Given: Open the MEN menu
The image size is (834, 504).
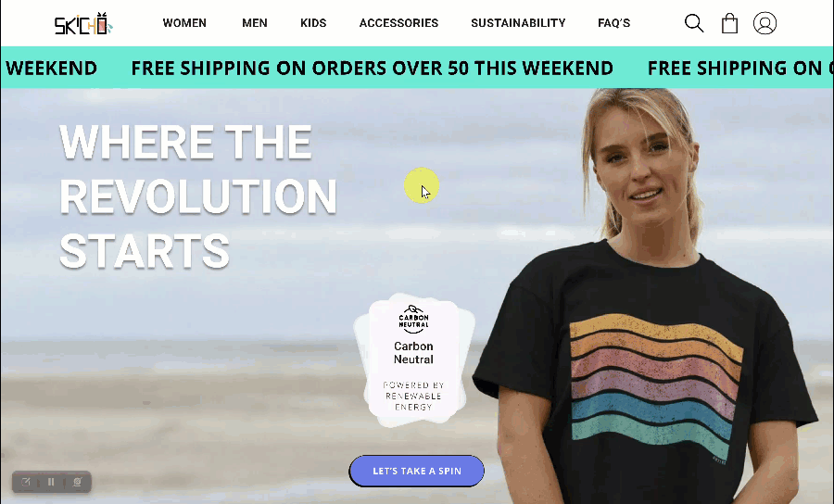Looking at the screenshot, I should tap(255, 23).
